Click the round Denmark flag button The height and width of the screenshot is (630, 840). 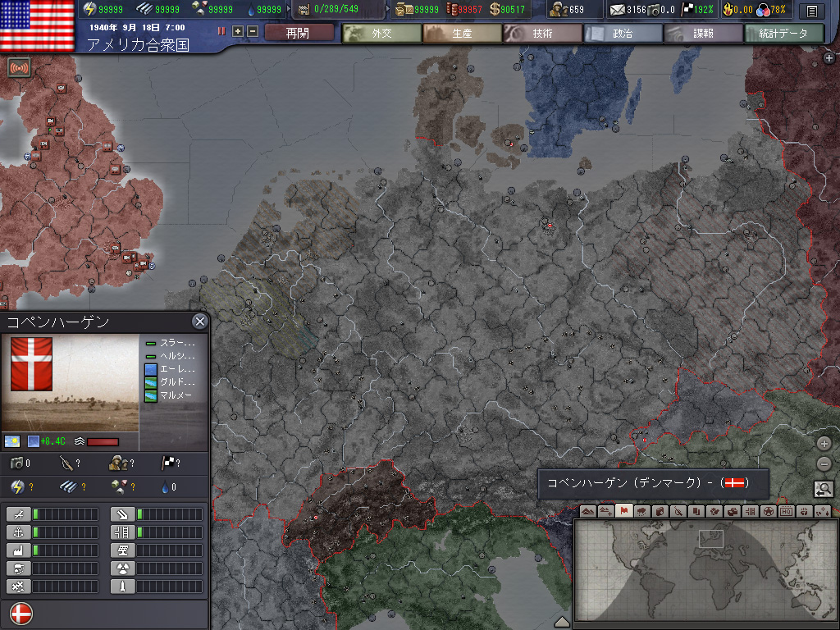(21, 614)
